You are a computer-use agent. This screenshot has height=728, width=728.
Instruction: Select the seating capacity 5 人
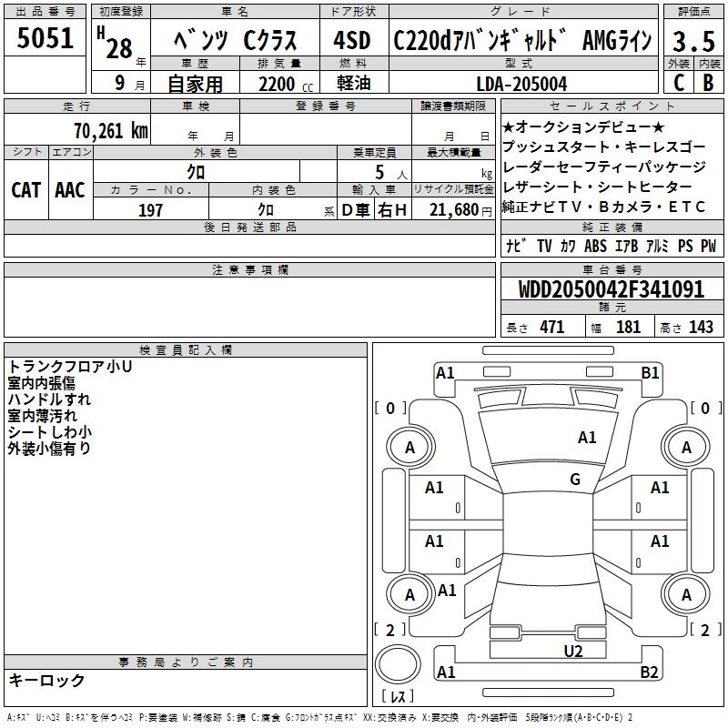tap(391, 173)
